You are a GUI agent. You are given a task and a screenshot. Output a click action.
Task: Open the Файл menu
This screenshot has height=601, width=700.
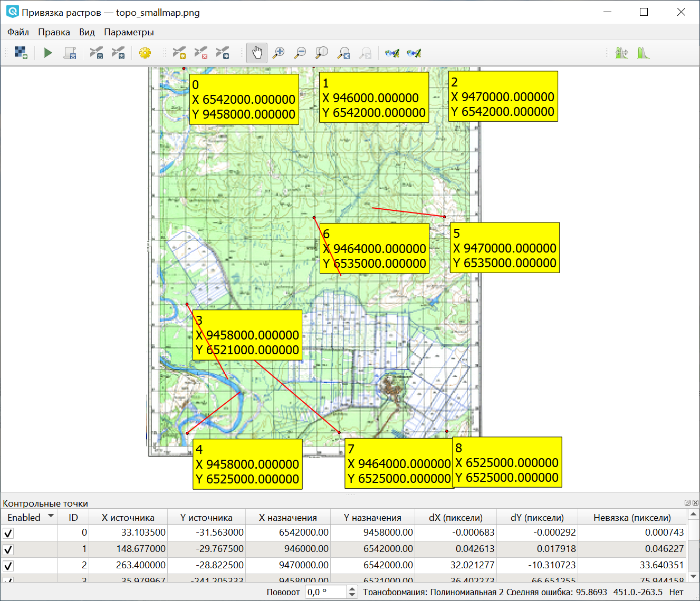[18, 32]
